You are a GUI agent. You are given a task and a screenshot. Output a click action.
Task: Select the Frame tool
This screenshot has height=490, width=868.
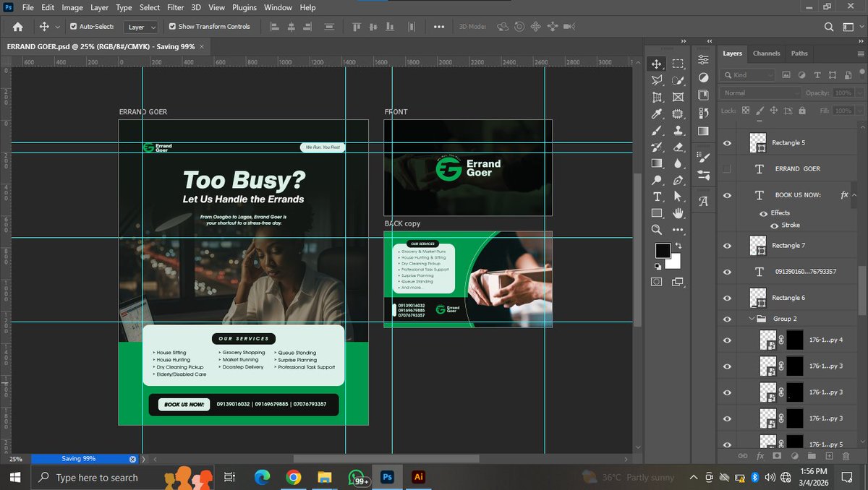pyautogui.click(x=678, y=97)
